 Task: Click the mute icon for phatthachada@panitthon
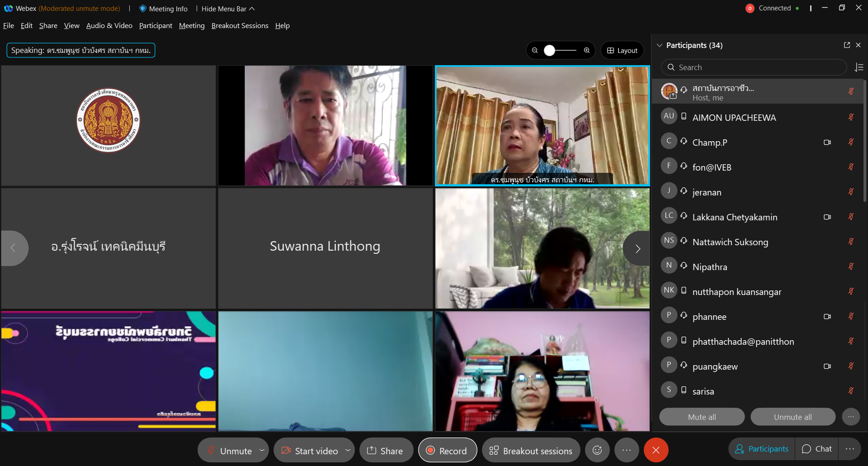851,341
